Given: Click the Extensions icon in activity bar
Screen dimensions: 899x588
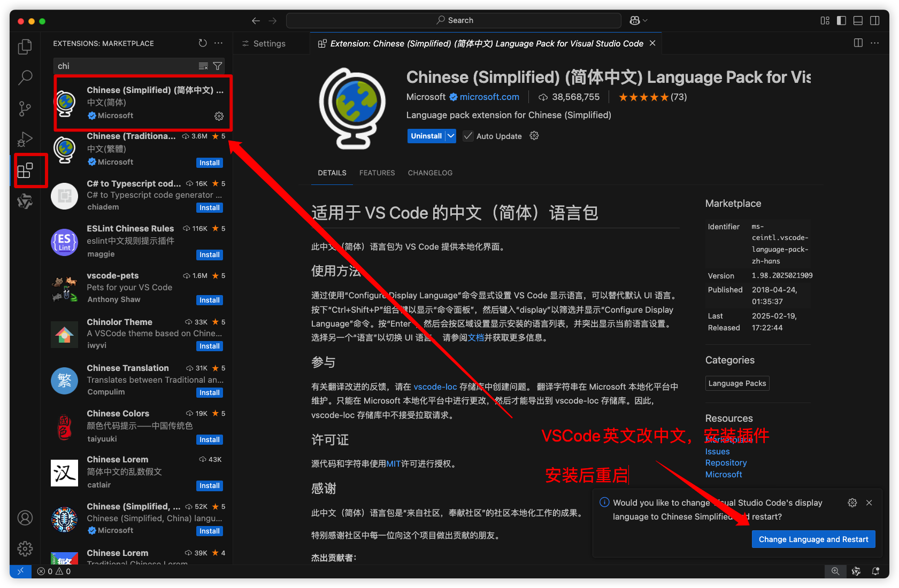Looking at the screenshot, I should (x=25, y=171).
